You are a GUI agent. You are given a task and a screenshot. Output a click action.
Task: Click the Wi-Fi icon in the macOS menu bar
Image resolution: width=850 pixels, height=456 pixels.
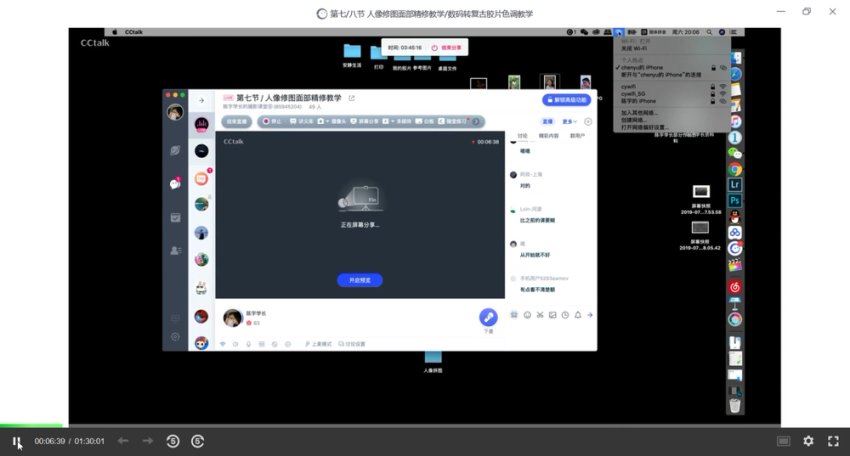tap(619, 33)
